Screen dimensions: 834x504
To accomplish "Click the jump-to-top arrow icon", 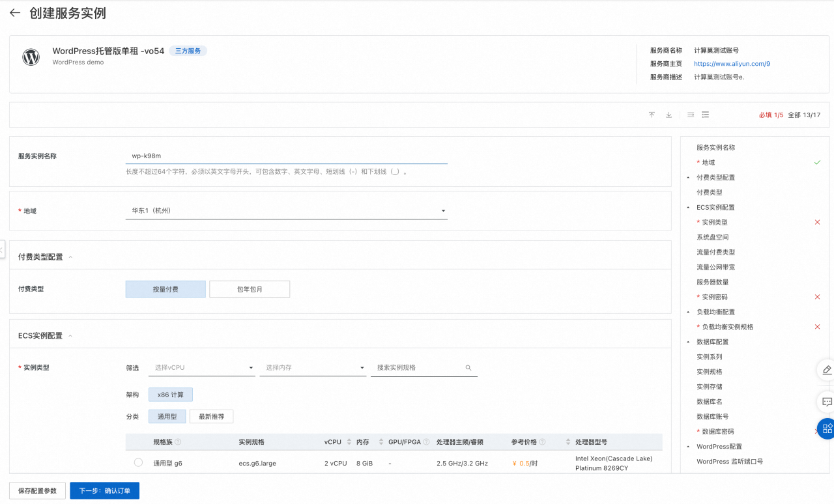I will coord(652,115).
